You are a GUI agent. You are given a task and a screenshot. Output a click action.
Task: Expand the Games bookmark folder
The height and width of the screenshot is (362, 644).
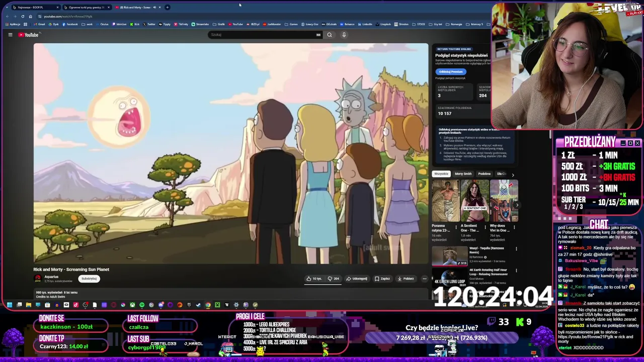tap(291, 24)
